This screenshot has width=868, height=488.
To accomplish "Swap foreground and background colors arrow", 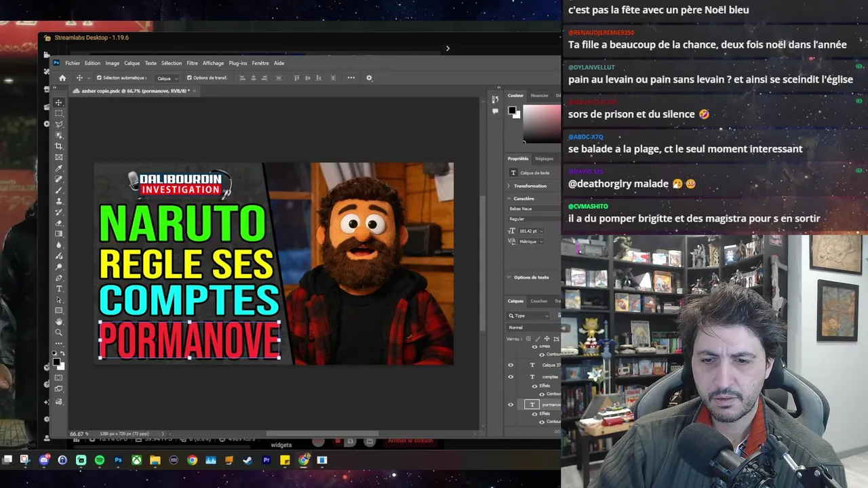I will 63,353.
